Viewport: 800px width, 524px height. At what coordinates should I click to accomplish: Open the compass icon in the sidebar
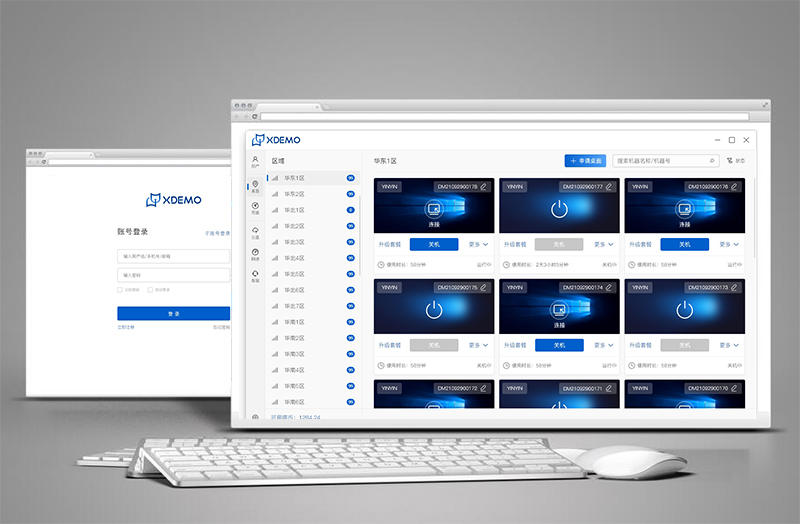(255, 206)
